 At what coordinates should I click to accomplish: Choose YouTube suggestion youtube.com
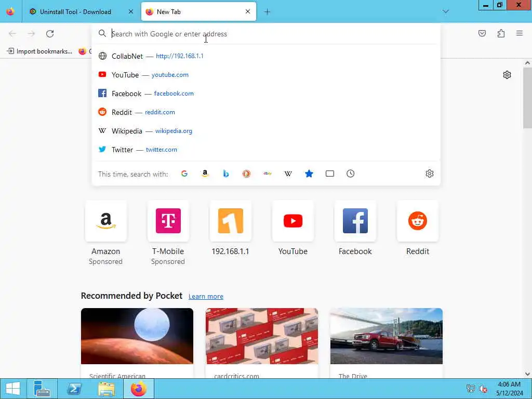pyautogui.click(x=266, y=75)
